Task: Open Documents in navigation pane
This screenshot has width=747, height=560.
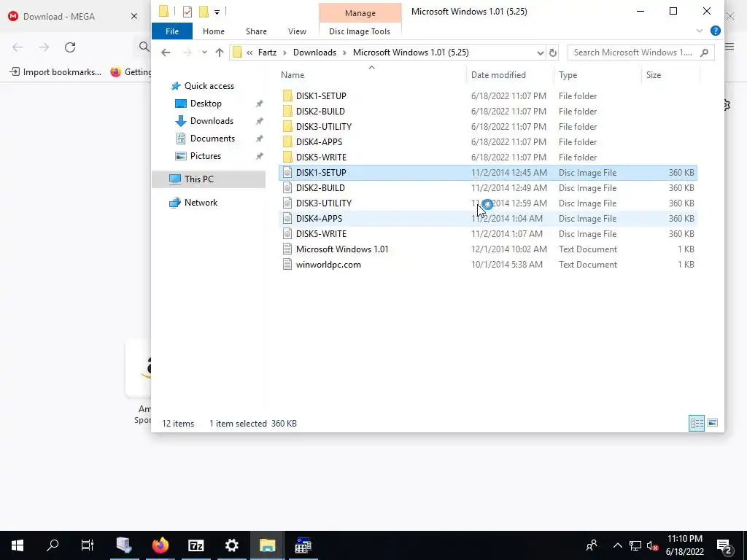Action: 212,139
